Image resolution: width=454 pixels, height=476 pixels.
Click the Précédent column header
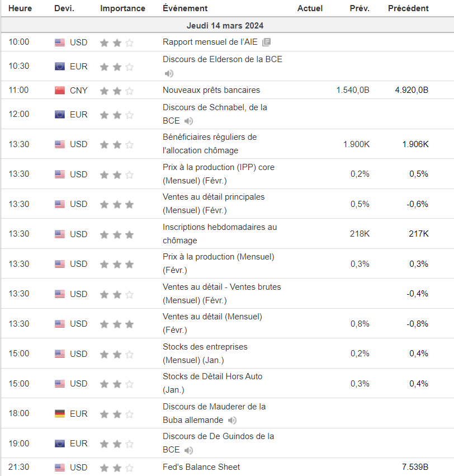tap(408, 8)
